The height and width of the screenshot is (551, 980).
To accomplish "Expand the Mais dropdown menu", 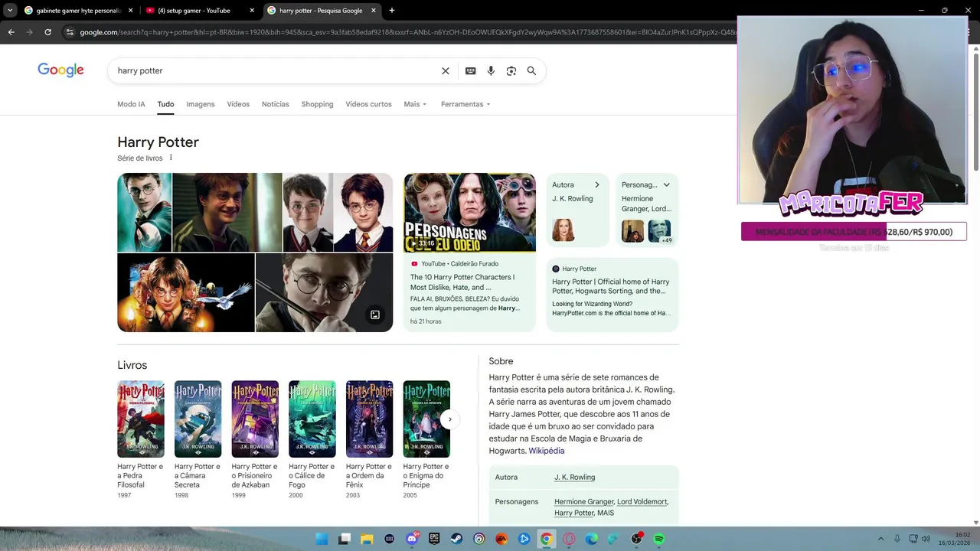I will 415,104.
